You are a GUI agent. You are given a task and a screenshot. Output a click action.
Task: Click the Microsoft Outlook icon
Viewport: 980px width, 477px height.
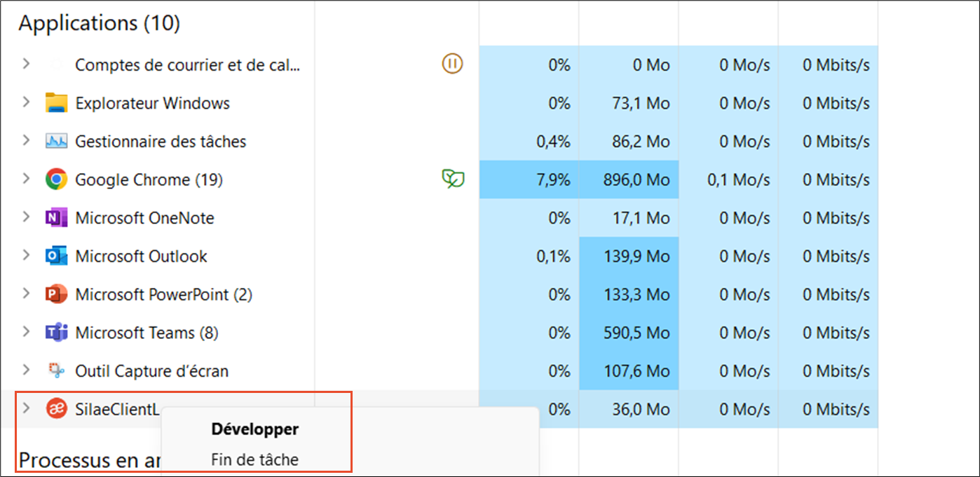point(56,256)
